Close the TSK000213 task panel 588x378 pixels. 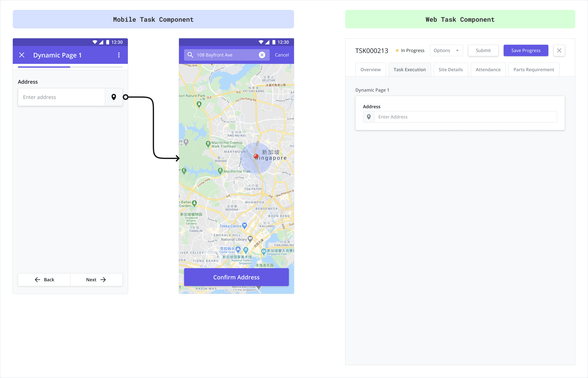(x=559, y=50)
